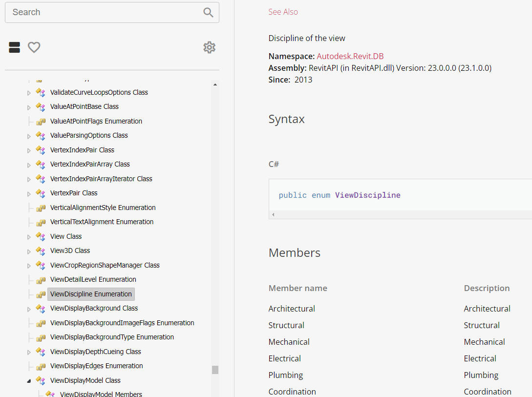Screen dimensions: 532x397
Task: Click the tree view layout icon
Action: click(x=15, y=47)
